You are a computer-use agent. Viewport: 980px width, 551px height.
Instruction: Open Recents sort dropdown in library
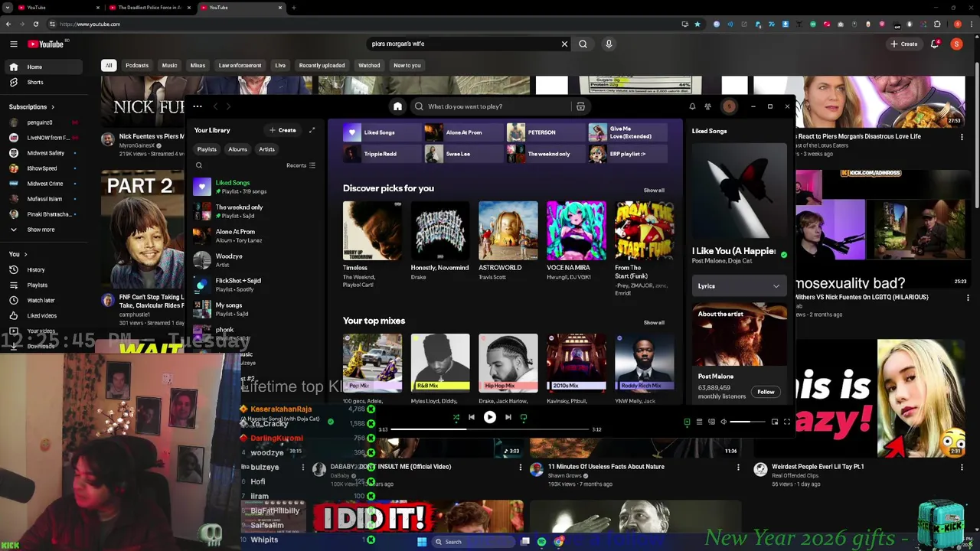pyautogui.click(x=301, y=165)
